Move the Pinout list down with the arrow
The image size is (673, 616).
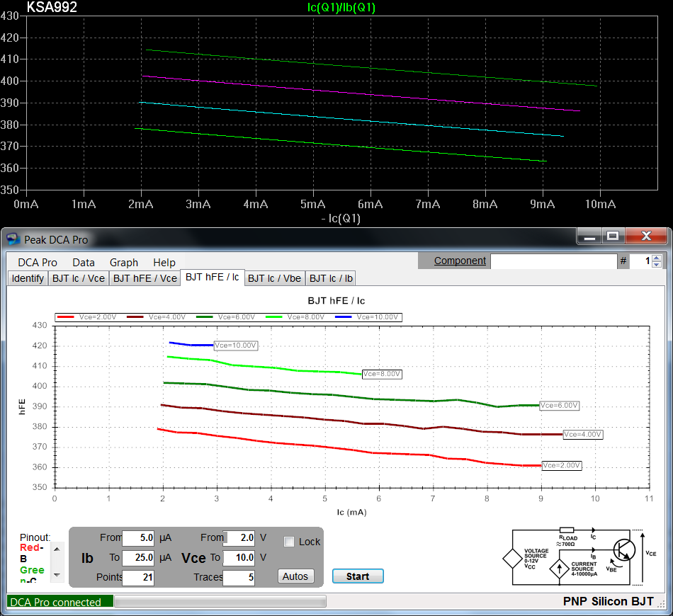coord(57,575)
